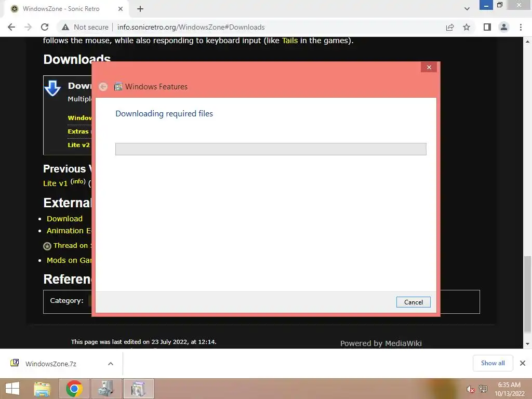Image resolution: width=532 pixels, height=399 pixels.
Task: Restore down the Chrome window
Action: pyautogui.click(x=499, y=5)
